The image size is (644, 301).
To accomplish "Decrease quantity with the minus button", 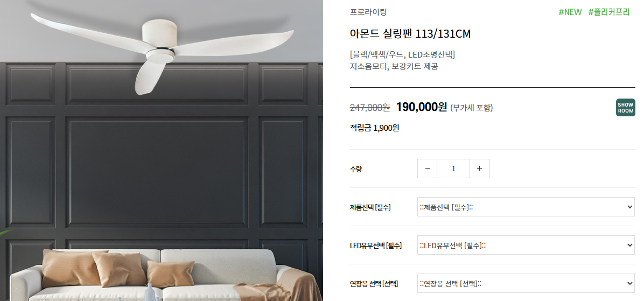I will point(427,169).
